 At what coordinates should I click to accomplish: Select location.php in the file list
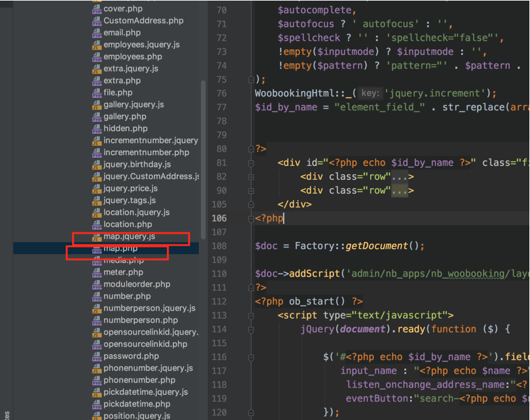pos(128,225)
